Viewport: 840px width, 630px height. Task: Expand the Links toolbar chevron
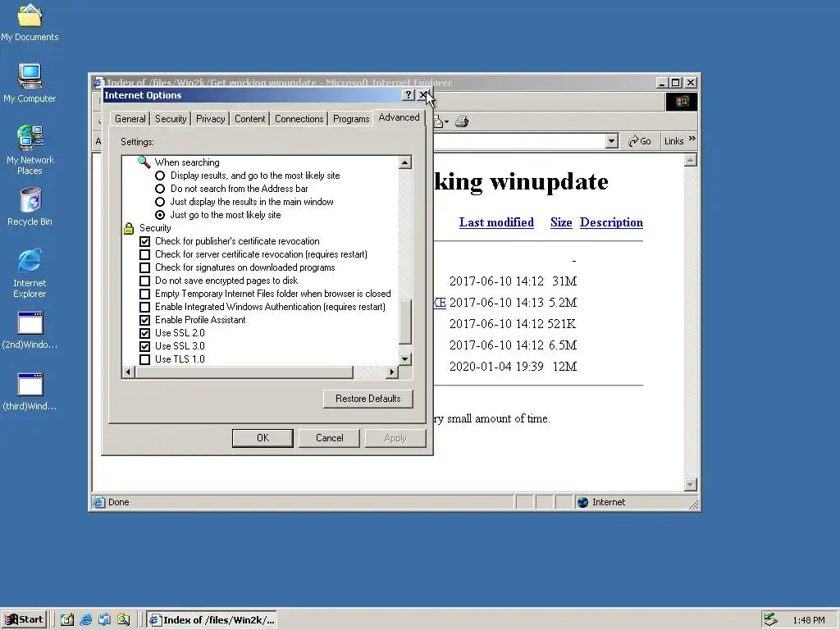point(692,139)
